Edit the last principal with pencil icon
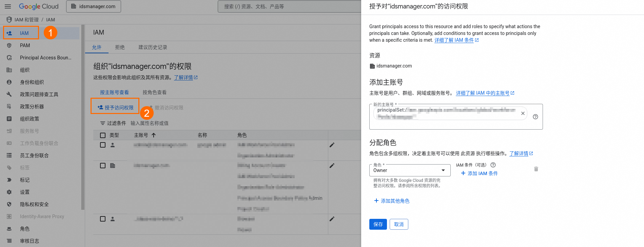The image size is (644, 247). point(332,219)
